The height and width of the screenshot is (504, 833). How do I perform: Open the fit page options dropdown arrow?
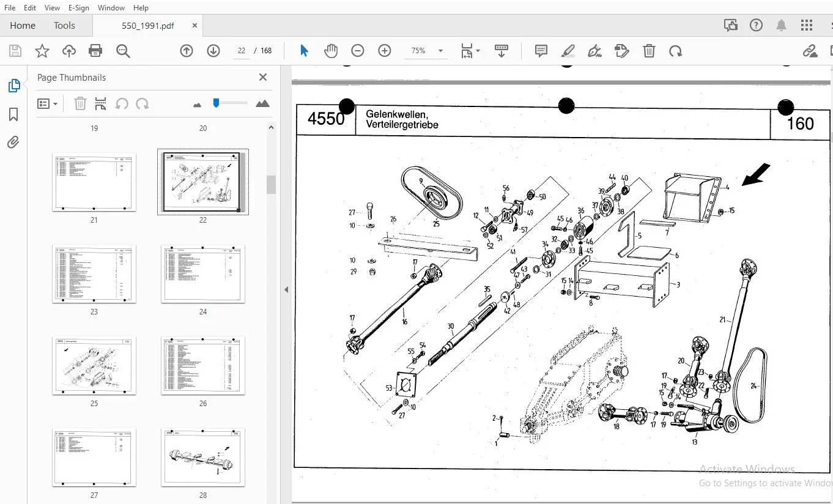[x=478, y=51]
